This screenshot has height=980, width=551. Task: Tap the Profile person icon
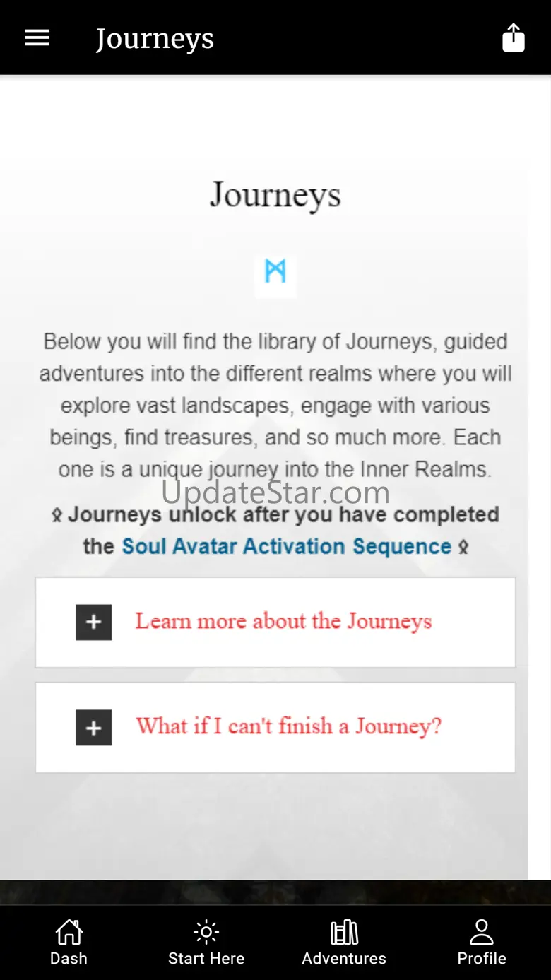tap(482, 933)
